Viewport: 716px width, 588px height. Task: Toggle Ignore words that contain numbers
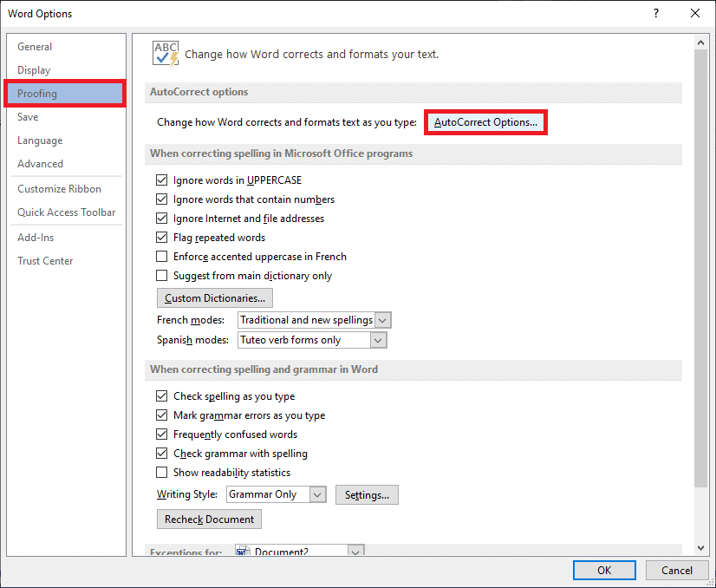coord(161,199)
